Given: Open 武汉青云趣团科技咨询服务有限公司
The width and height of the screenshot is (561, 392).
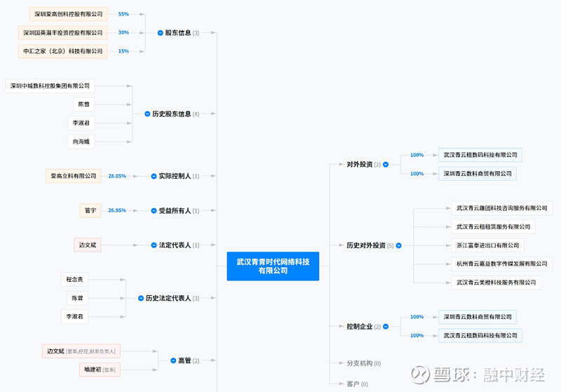Looking at the screenshot, I should point(501,208).
